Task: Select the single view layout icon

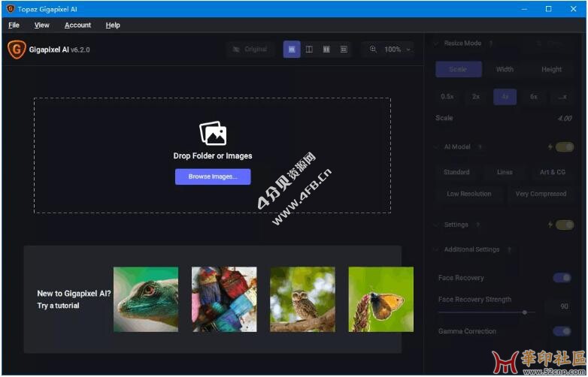Action: click(292, 50)
